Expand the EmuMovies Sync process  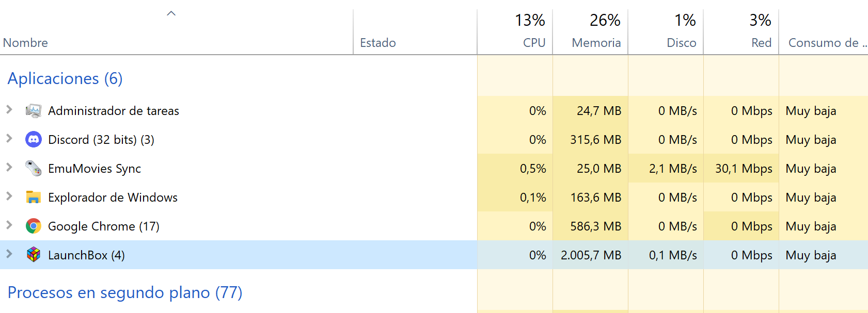click(9, 167)
